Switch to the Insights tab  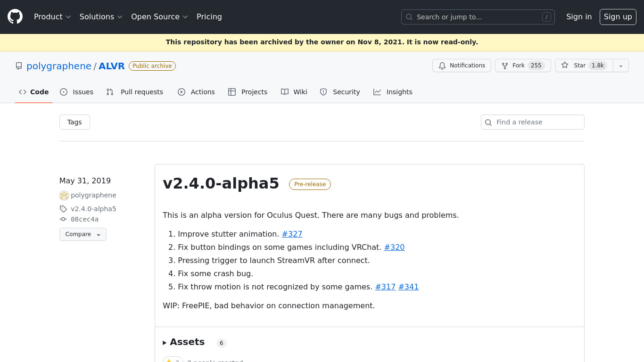[393, 92]
